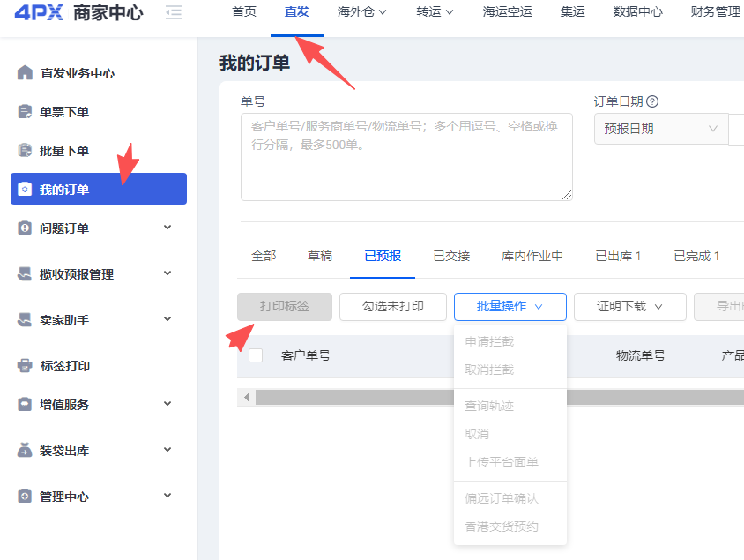This screenshot has width=744, height=560.
Task: Tick the select-all checkbox beside 客户单号
Action: [256, 355]
